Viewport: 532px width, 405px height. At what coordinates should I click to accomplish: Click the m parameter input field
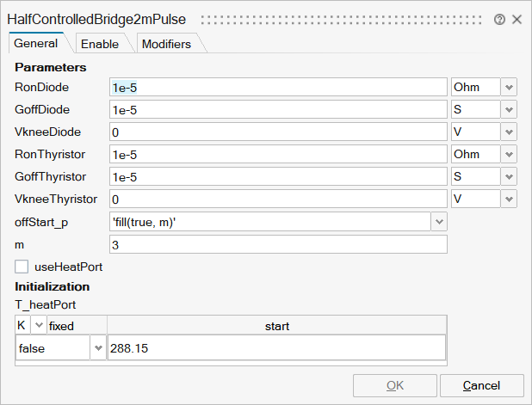point(278,244)
